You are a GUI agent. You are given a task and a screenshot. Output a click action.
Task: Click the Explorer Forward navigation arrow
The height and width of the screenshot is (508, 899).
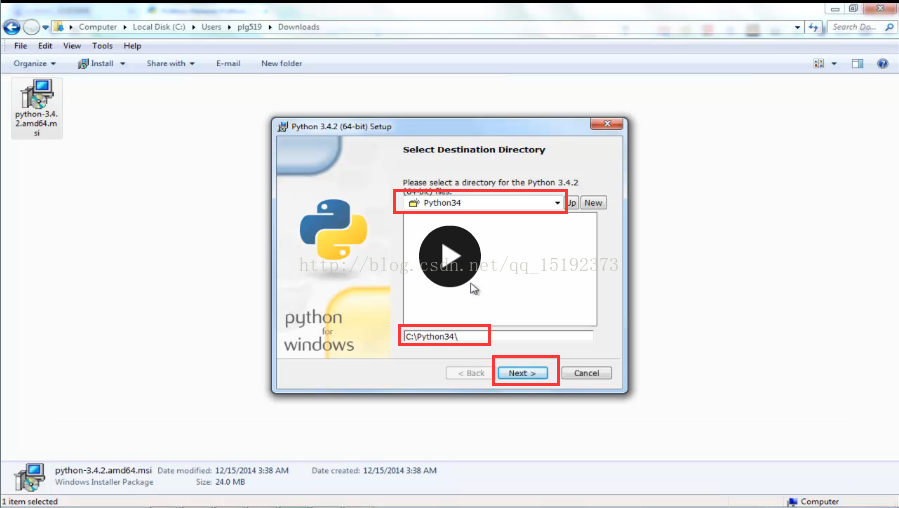coord(32,27)
